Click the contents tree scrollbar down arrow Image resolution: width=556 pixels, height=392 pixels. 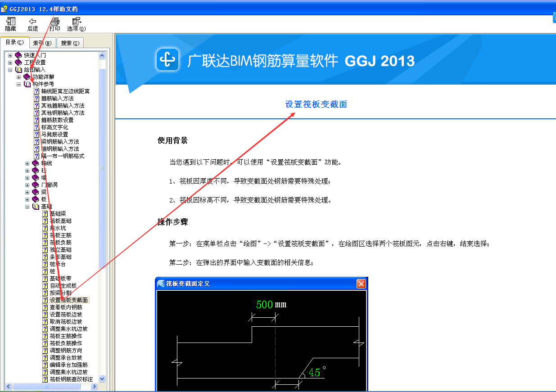click(102, 379)
